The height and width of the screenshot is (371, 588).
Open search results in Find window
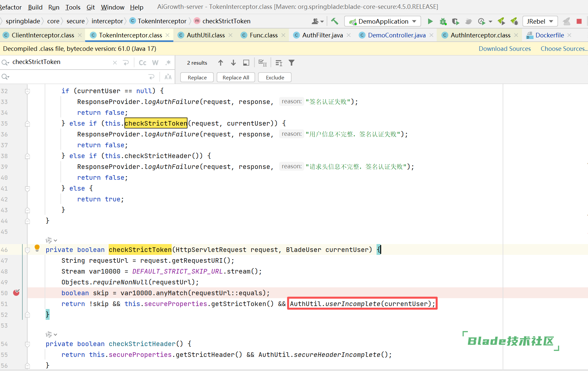[x=246, y=63]
